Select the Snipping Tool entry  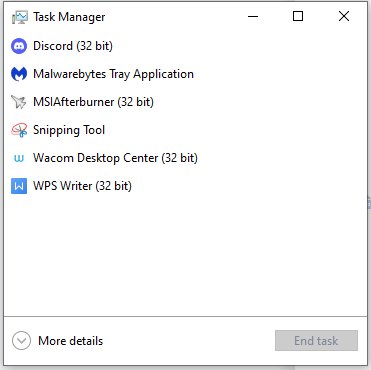(x=185, y=130)
